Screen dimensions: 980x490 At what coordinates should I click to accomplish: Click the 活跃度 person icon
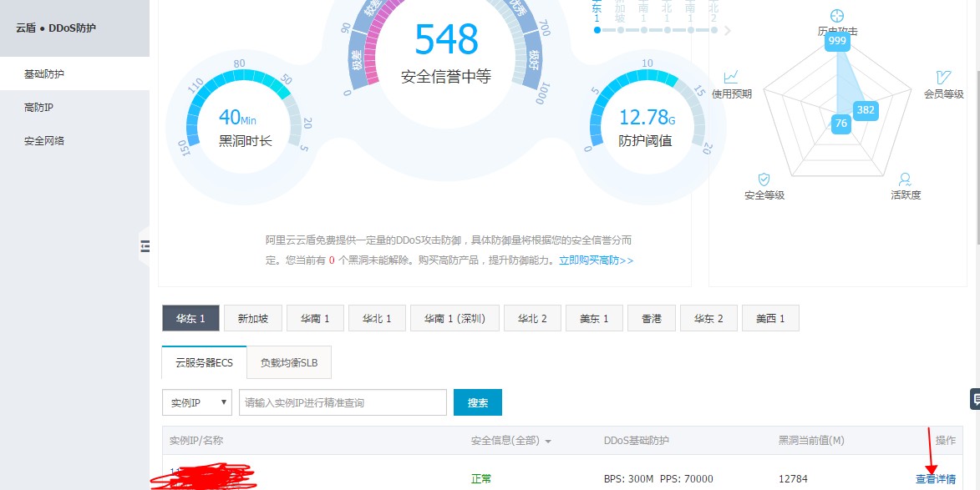(905, 179)
